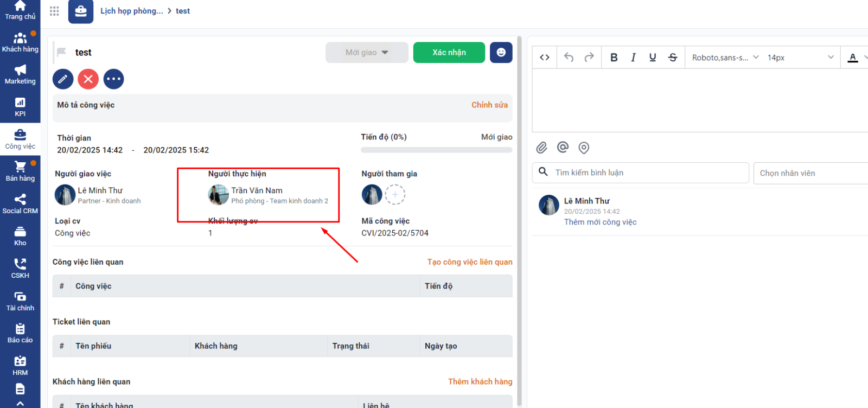The height and width of the screenshot is (408, 868).
Task: Click the Tạo công việc liên quan link
Action: tap(469, 262)
